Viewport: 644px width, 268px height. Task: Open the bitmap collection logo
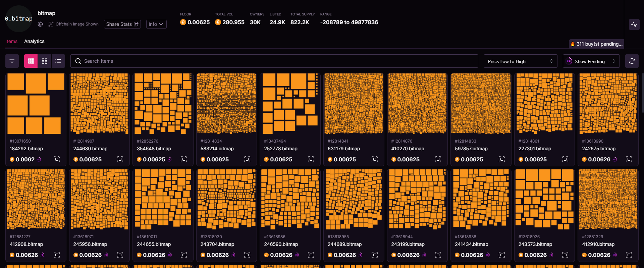(19, 19)
